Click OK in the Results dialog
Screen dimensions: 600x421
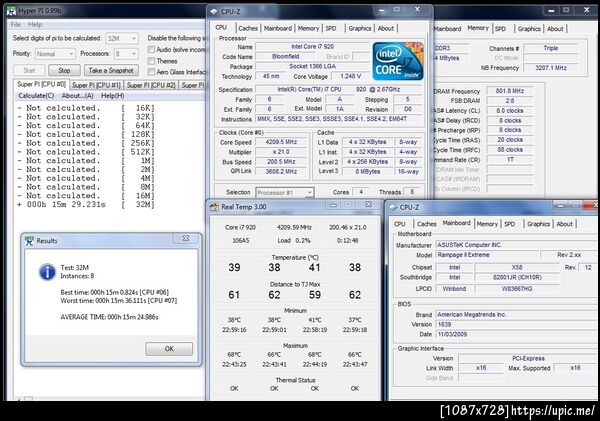(169, 349)
